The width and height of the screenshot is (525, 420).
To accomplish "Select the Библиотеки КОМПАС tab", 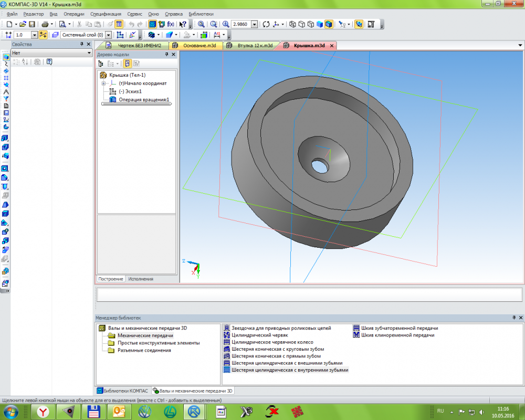I will (122, 391).
